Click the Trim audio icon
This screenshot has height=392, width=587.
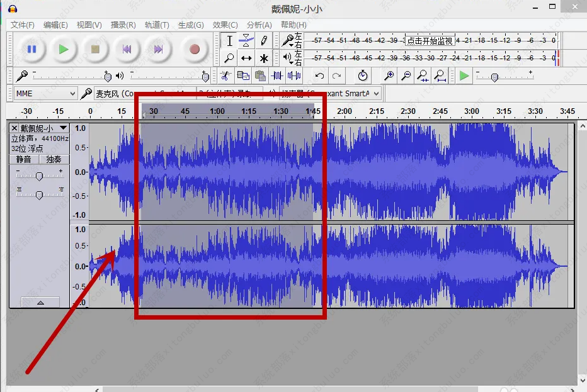pos(277,76)
